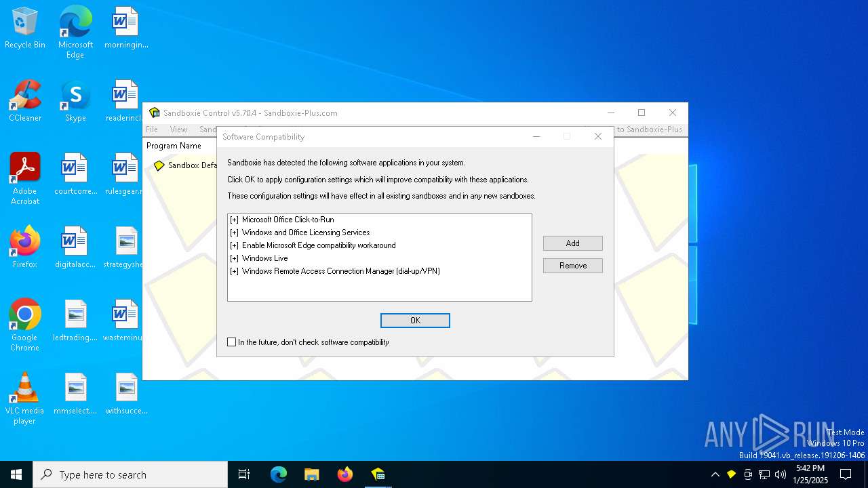868x488 pixels.
Task: Select the rulesgear Word document icon
Action: [x=125, y=174]
